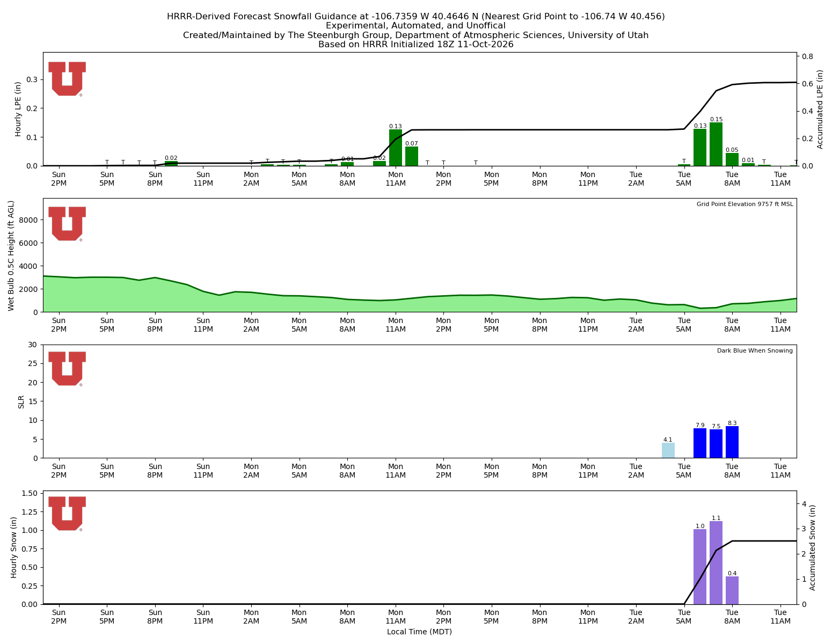Screen dimensions: 832x644
Task: Click the 'Local Time (MDT)' axis label
Action: coord(419,632)
